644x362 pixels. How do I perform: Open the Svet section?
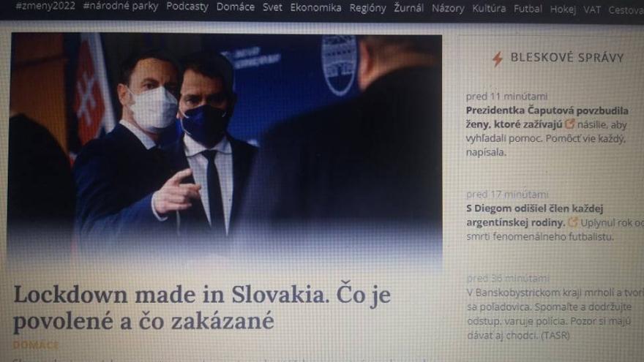point(272,7)
